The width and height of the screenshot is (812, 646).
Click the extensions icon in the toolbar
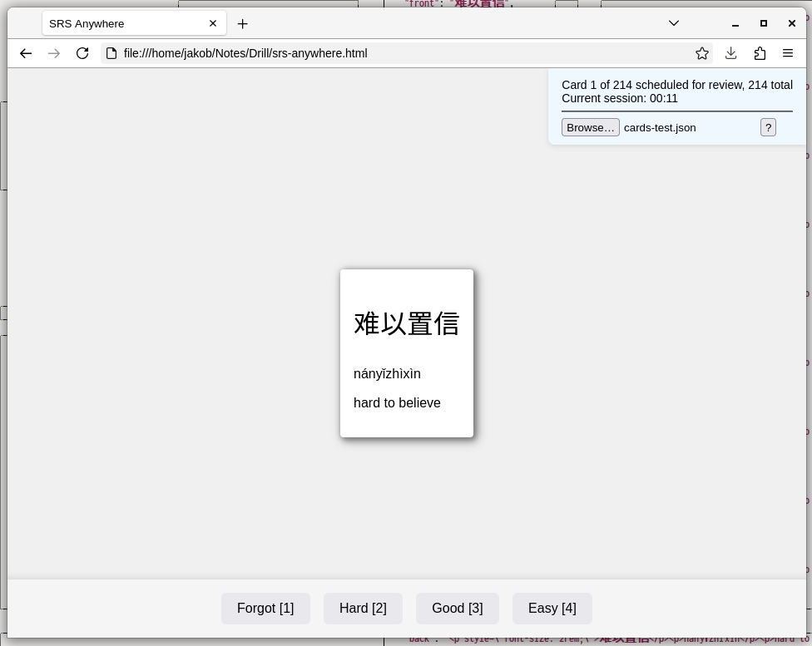pyautogui.click(x=760, y=53)
